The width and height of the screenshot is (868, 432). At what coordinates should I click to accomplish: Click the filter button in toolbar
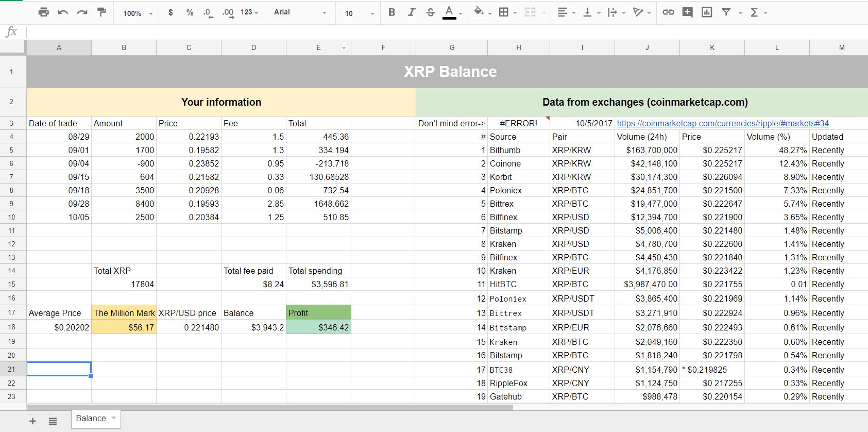726,12
